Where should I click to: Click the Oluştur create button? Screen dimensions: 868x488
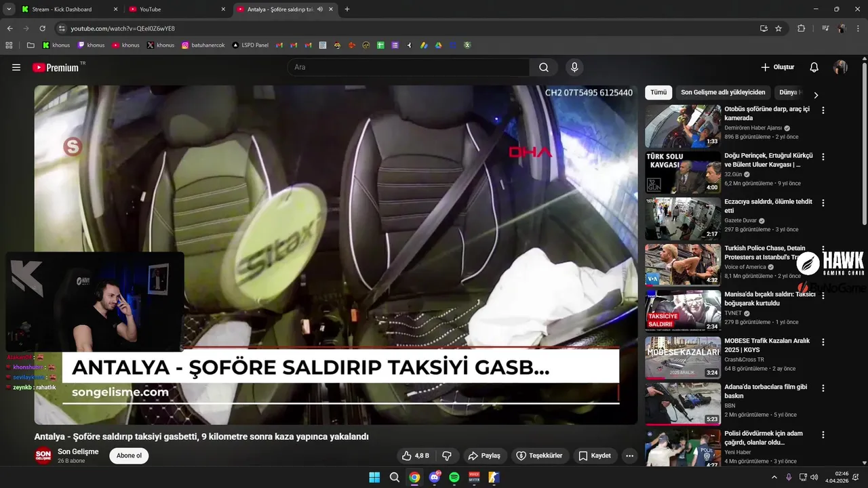tap(777, 67)
